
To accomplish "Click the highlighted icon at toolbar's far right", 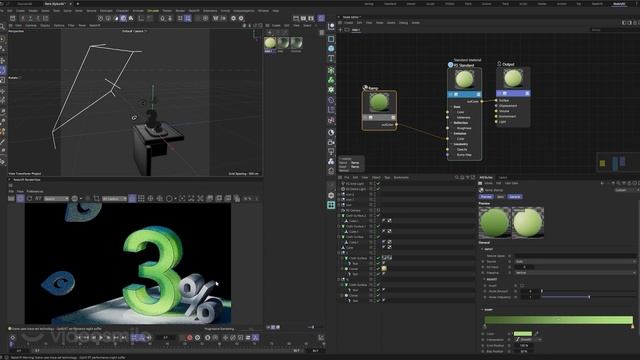I will point(322,18).
